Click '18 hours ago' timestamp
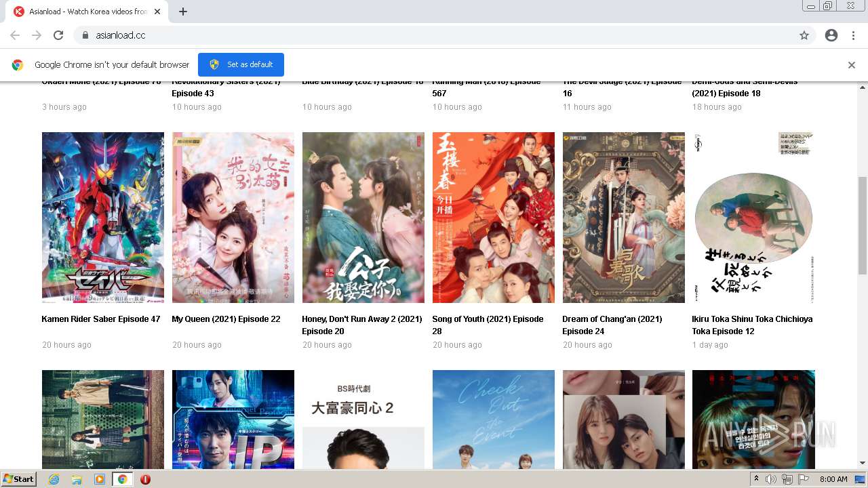The image size is (868, 488). (x=717, y=107)
